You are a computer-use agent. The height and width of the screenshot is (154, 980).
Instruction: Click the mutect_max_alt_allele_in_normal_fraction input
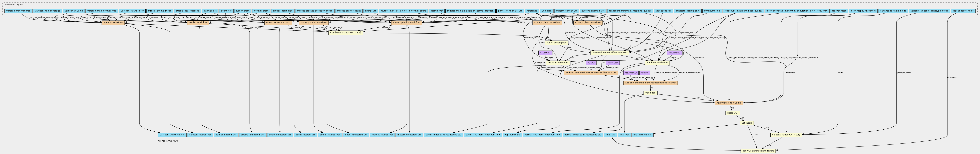click(x=470, y=11)
